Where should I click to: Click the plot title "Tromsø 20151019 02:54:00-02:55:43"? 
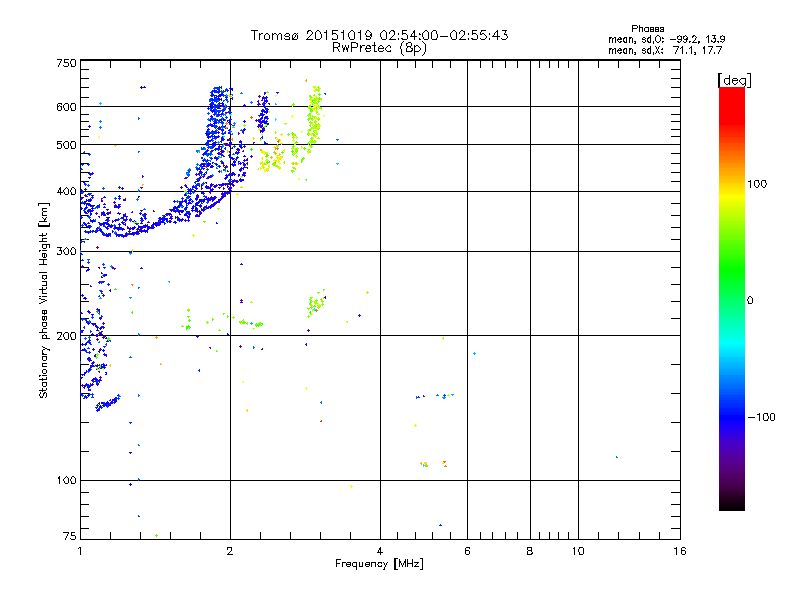379,35
